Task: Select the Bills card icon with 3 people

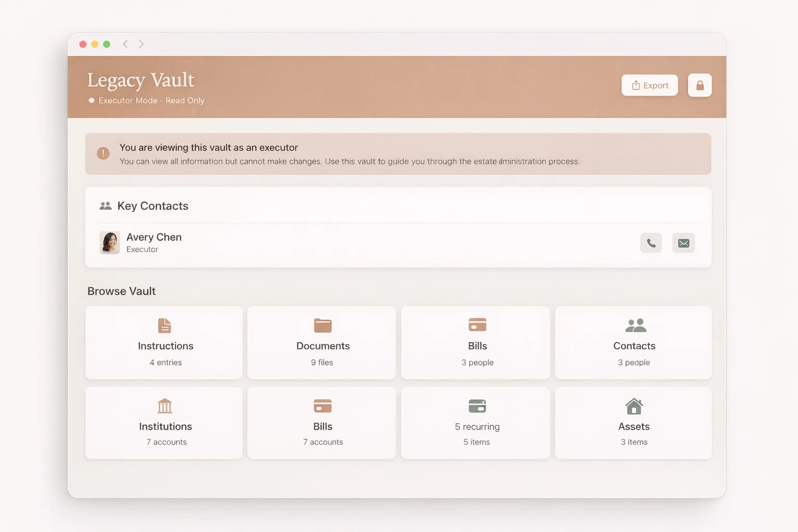Action: point(477,325)
